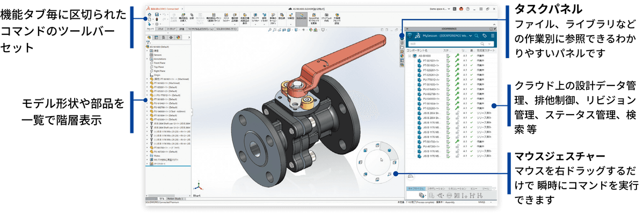
Task: Open the feature tree filter dropdown
Action: [x=150, y=43]
